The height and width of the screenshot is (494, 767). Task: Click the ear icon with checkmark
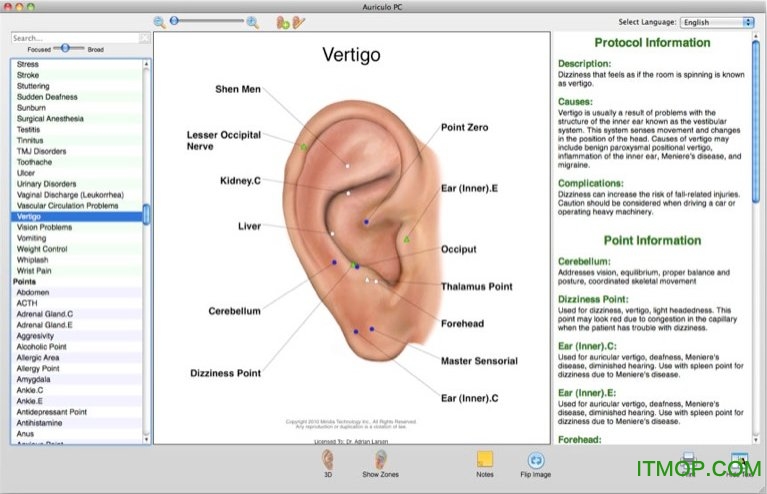point(298,22)
